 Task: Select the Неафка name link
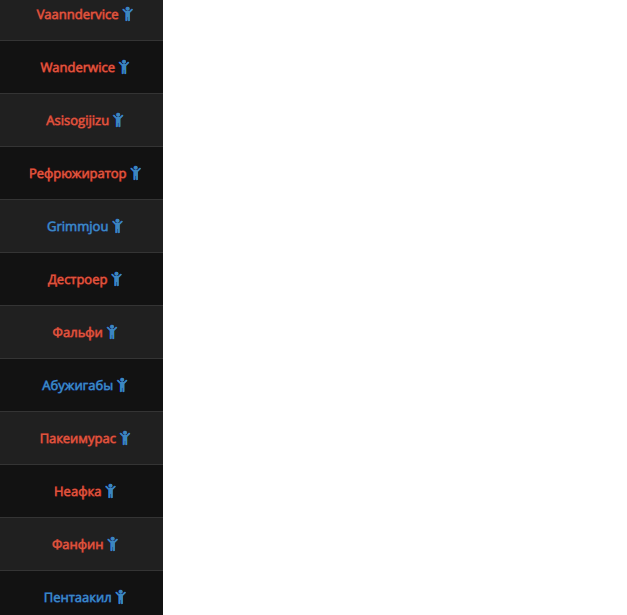(78, 492)
